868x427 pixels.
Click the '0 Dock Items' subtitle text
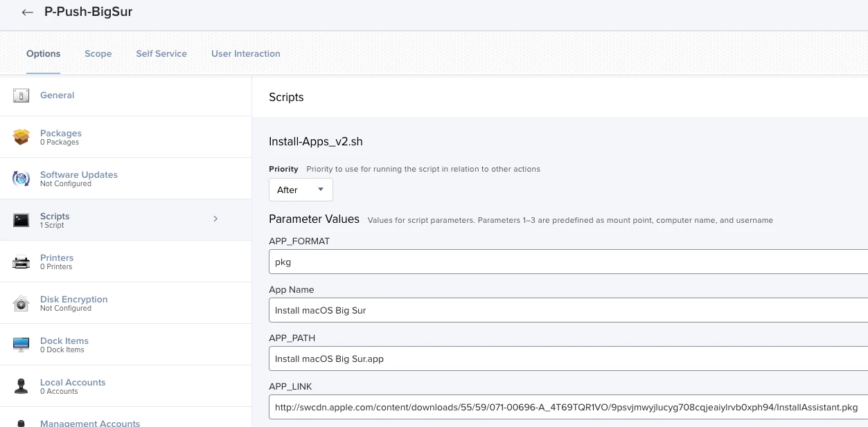point(62,349)
